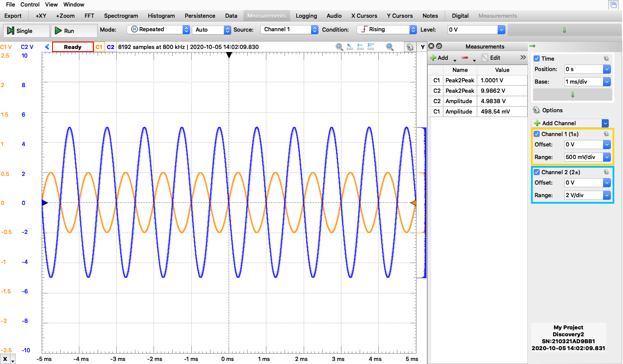Viewport: 623px width, 364px height.
Task: Remove measurement with red minus icon
Action: [465, 58]
